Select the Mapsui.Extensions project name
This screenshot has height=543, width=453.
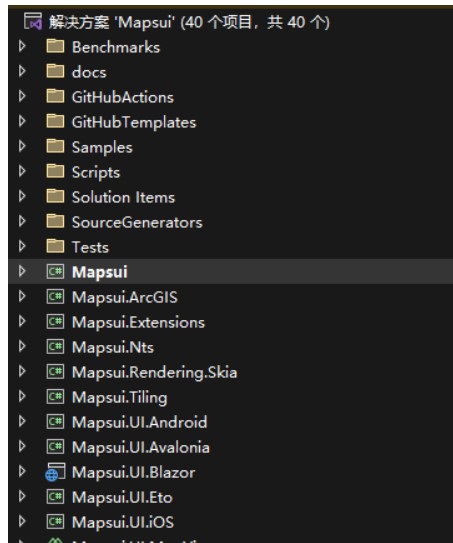click(x=138, y=322)
